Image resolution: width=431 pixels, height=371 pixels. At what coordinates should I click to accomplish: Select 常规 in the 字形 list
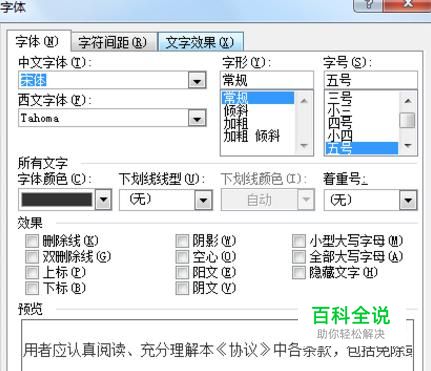click(258, 98)
